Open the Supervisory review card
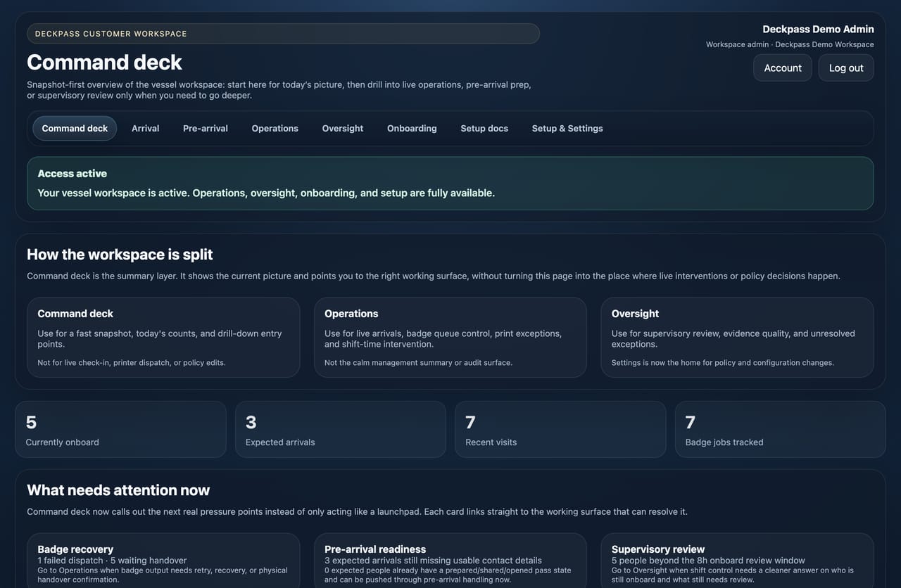901x588 pixels. coord(738,561)
